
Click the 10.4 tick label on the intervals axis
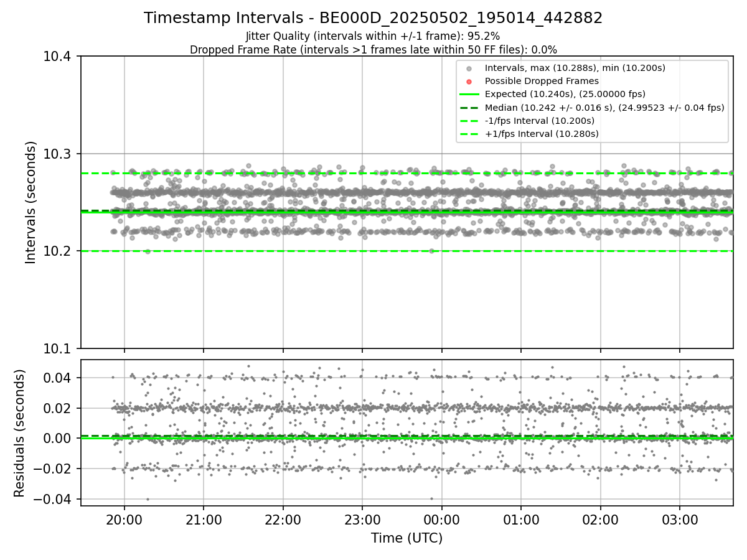pyautogui.click(x=59, y=57)
